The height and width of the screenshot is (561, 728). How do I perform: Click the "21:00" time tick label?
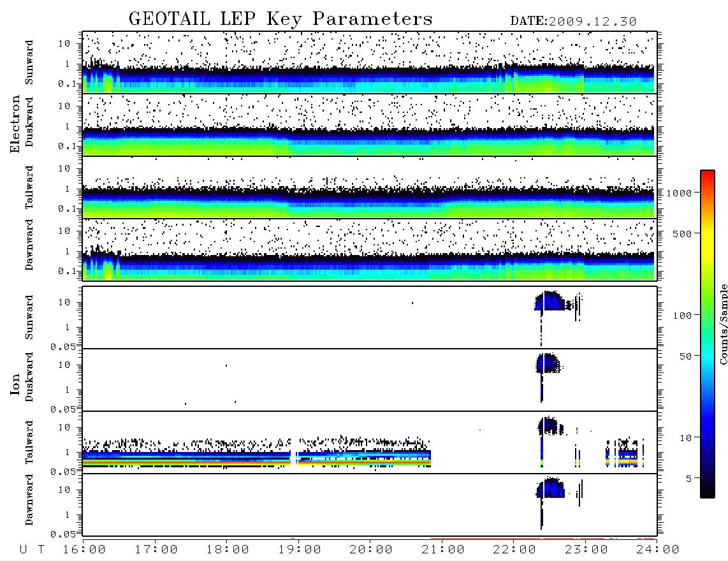(443, 550)
